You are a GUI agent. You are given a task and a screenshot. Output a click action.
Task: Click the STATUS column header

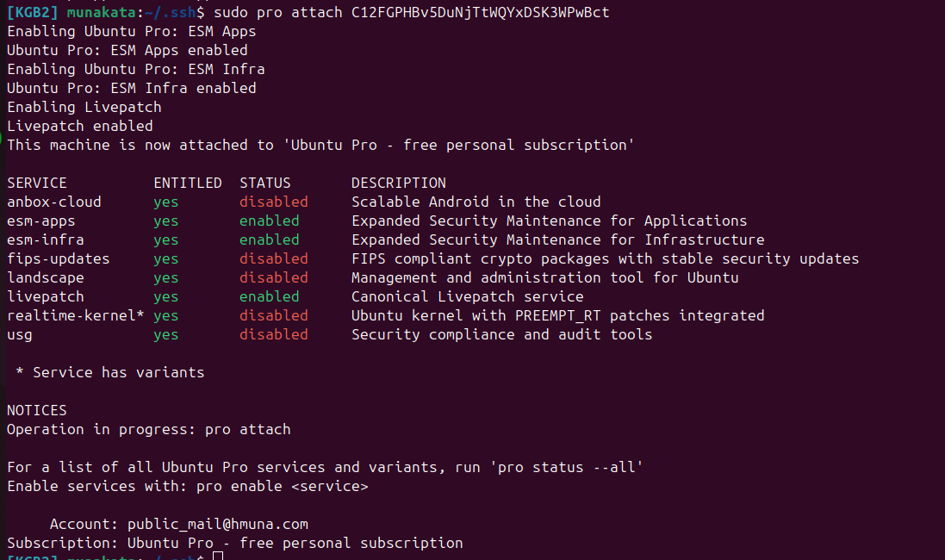tap(265, 183)
